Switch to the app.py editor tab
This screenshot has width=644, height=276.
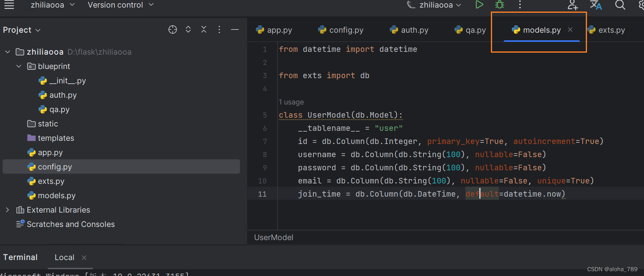click(274, 30)
